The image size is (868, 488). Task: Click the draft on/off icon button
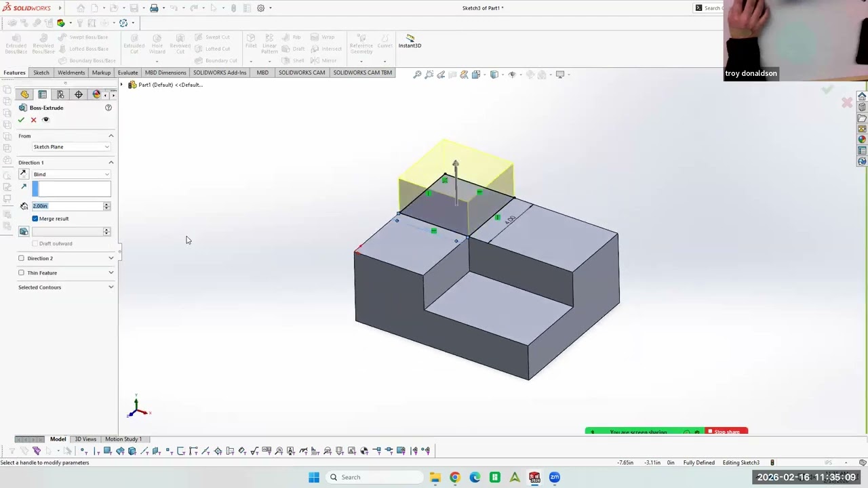click(x=24, y=232)
